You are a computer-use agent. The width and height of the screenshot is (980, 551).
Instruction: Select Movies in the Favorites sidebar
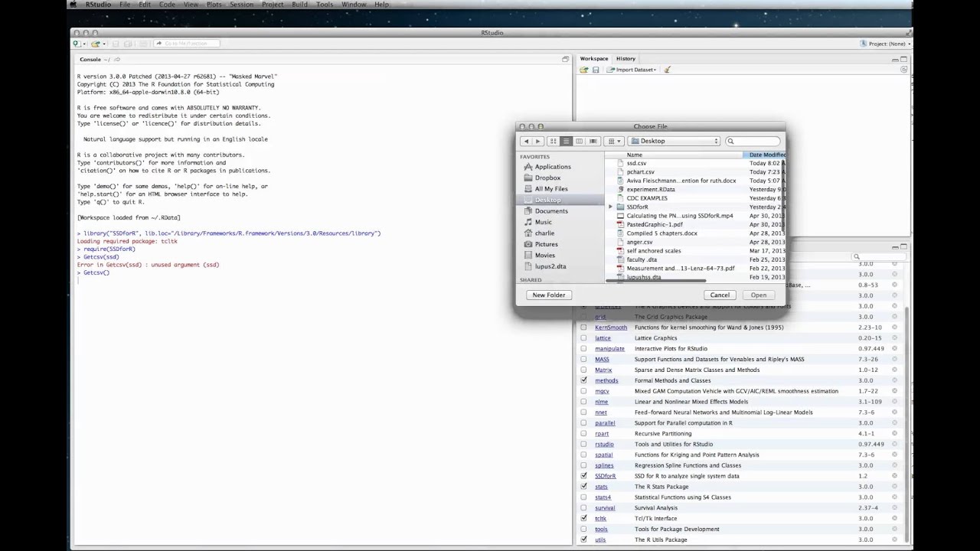click(x=545, y=256)
